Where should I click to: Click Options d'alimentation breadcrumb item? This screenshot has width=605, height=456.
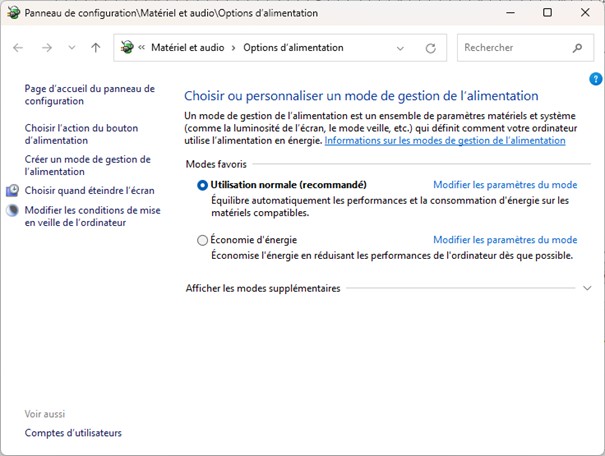[293, 47]
